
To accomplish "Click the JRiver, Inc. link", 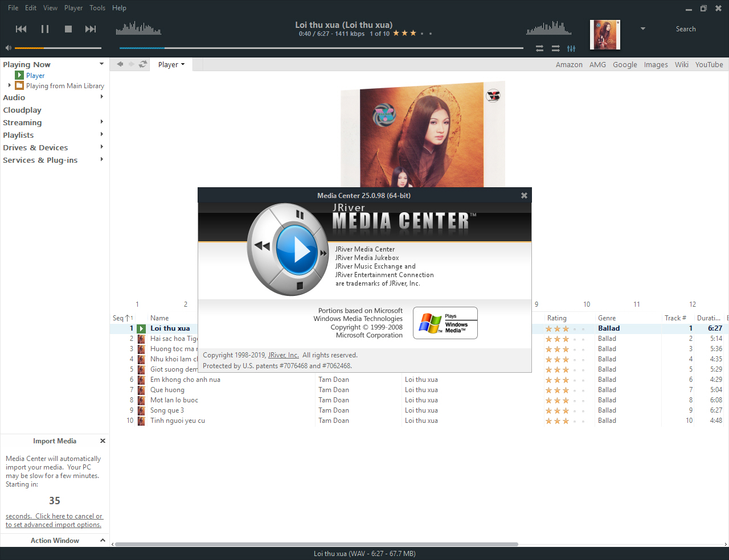I will click(284, 355).
